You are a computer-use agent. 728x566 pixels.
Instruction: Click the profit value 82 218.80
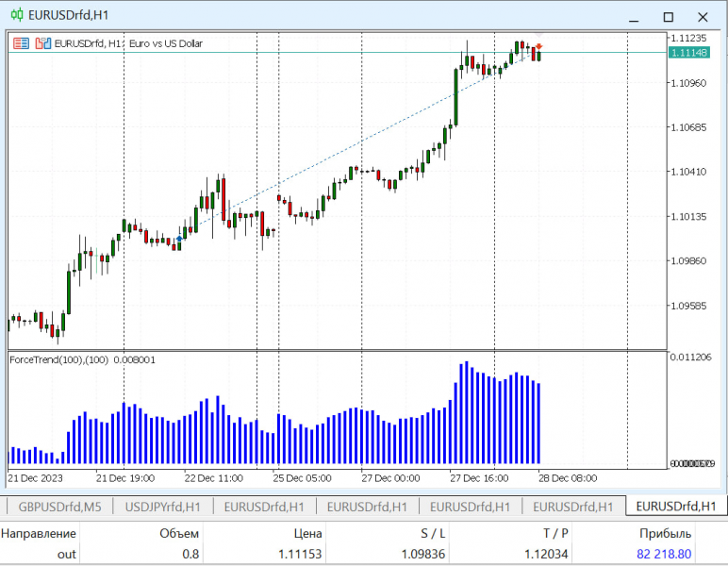click(x=664, y=554)
